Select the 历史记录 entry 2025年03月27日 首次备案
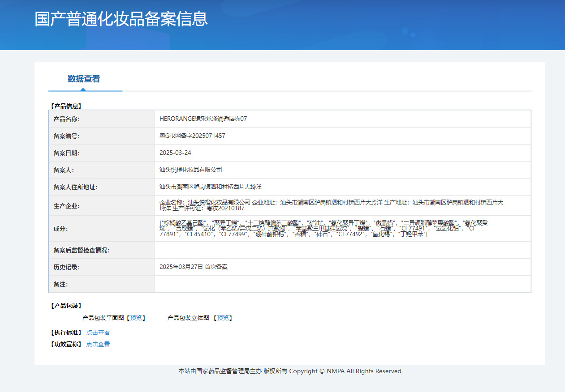The height and width of the screenshot is (392, 565). (x=194, y=267)
